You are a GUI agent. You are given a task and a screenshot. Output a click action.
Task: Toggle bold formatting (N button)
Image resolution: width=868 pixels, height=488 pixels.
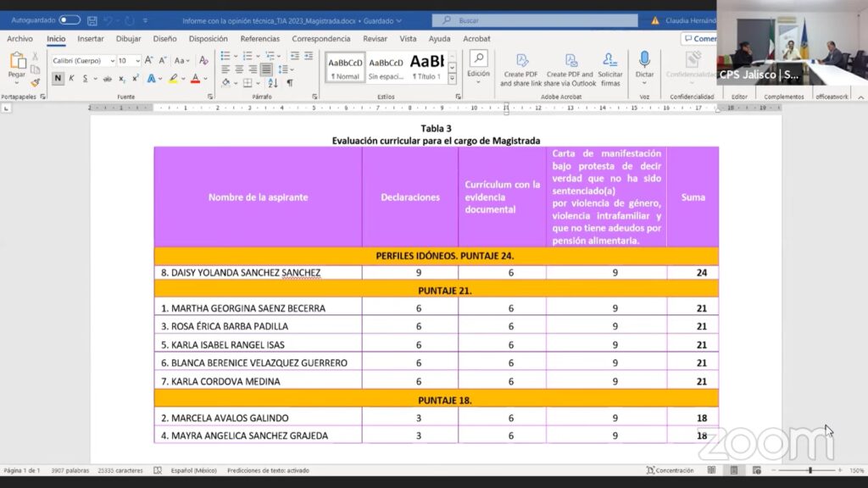pyautogui.click(x=58, y=79)
